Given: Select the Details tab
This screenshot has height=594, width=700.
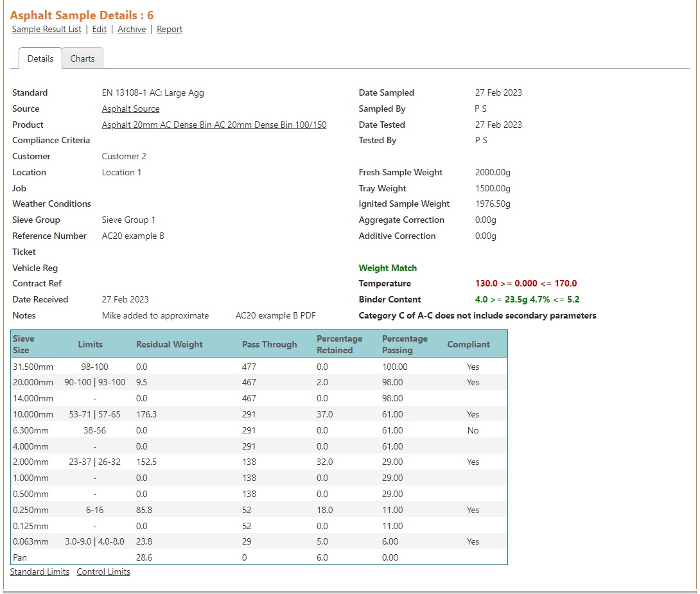Looking at the screenshot, I should [x=40, y=58].
